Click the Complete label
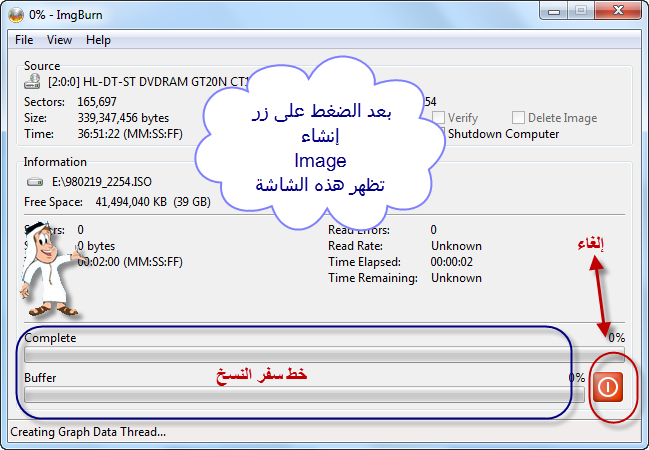The width and height of the screenshot is (649, 450). pos(50,338)
